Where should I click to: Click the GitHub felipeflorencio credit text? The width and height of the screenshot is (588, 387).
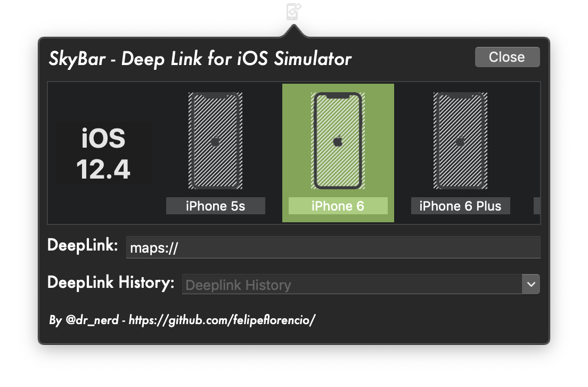click(x=182, y=320)
